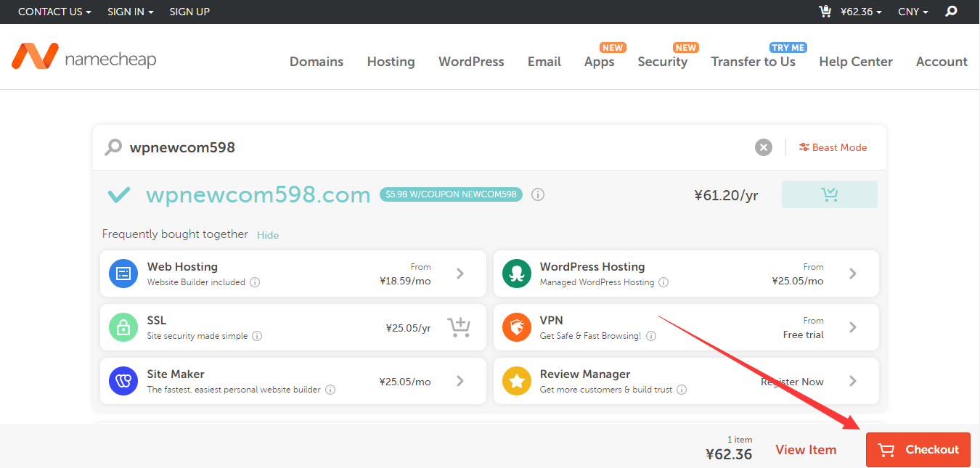Click the Checkout button
The width and height of the screenshot is (980, 468).
(918, 449)
